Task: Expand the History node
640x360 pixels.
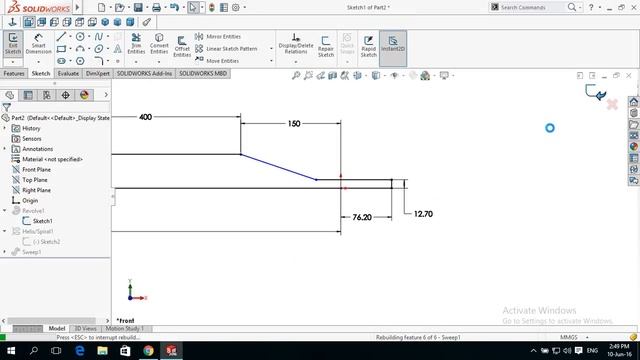Action: point(5,128)
